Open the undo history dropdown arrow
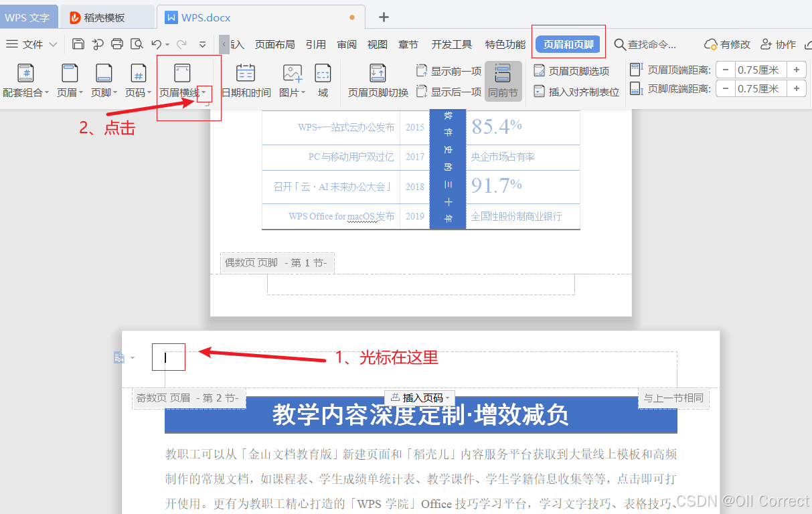Image resolution: width=812 pixels, height=514 pixels. tap(167, 45)
